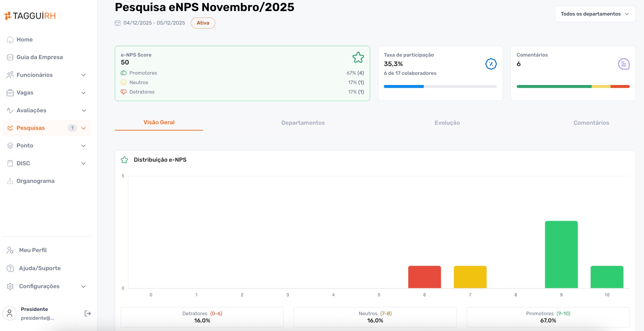This screenshot has width=644, height=331.
Task: Click the comments icon on Comentários card
Action: (623, 64)
